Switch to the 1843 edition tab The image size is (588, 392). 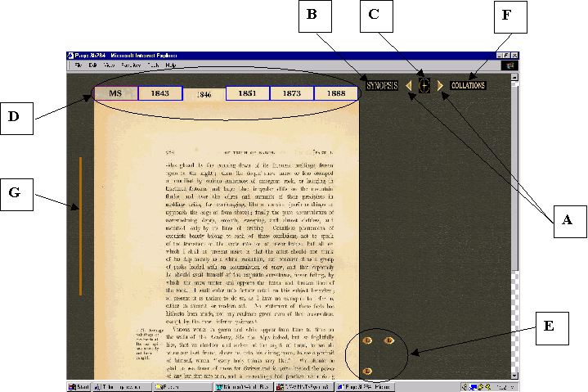pos(160,93)
